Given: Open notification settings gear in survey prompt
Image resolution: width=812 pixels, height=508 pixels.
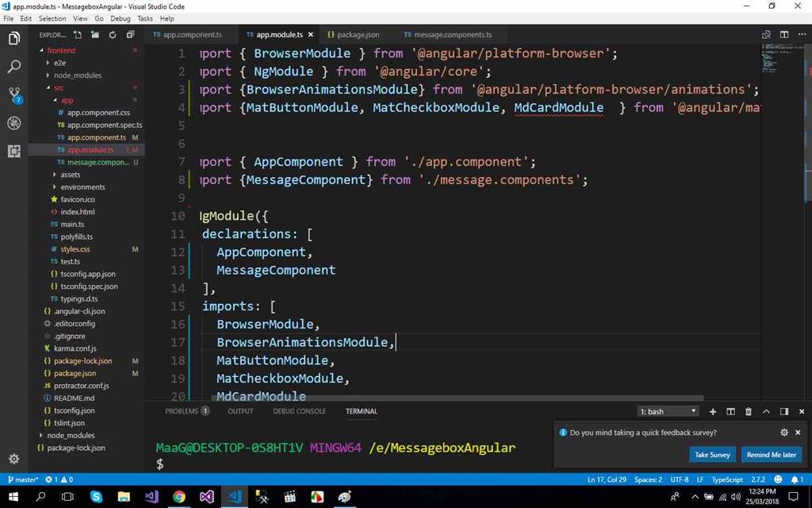Looking at the screenshot, I should [x=784, y=433].
